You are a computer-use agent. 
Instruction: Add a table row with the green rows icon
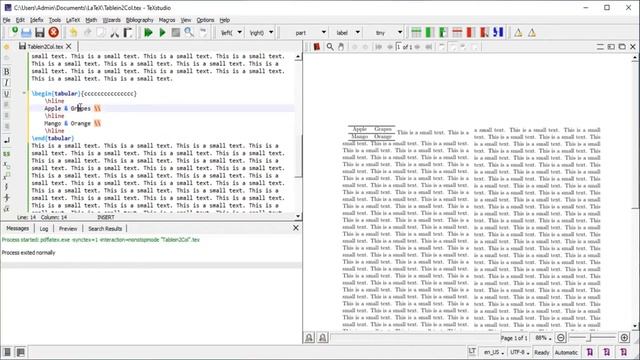[416, 32]
